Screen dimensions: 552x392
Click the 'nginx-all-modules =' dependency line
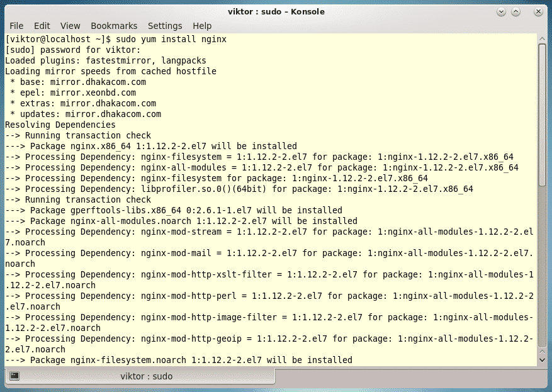[x=262, y=167]
